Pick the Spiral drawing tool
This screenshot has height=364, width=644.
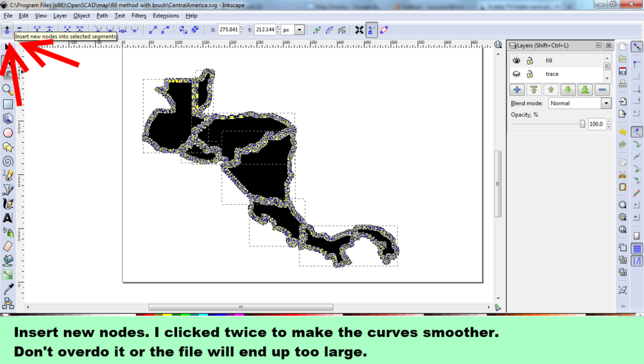click(x=8, y=161)
